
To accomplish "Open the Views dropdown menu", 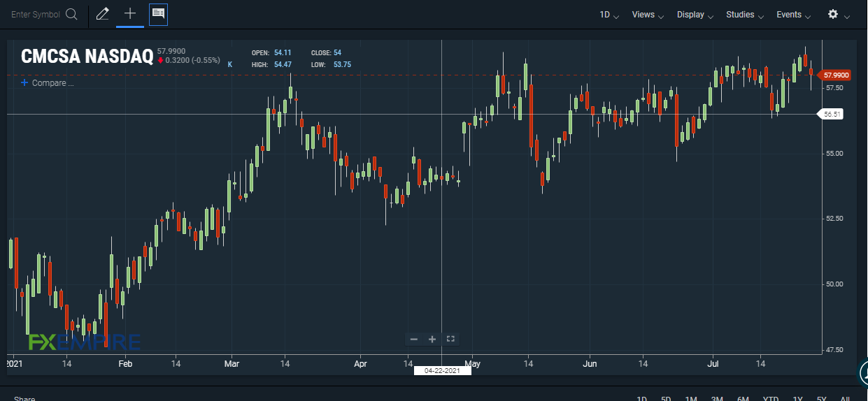I will click(x=648, y=15).
